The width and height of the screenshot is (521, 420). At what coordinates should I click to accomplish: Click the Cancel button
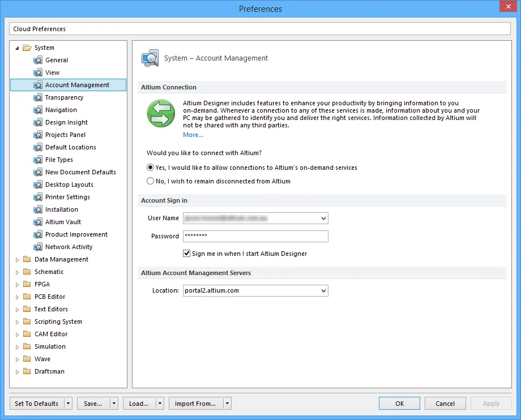(445, 404)
